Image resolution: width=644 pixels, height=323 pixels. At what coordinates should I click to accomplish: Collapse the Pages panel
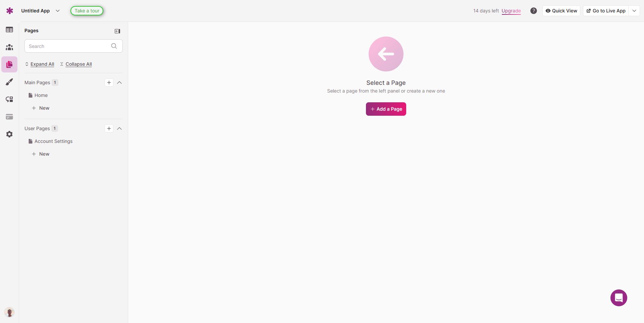(x=117, y=31)
